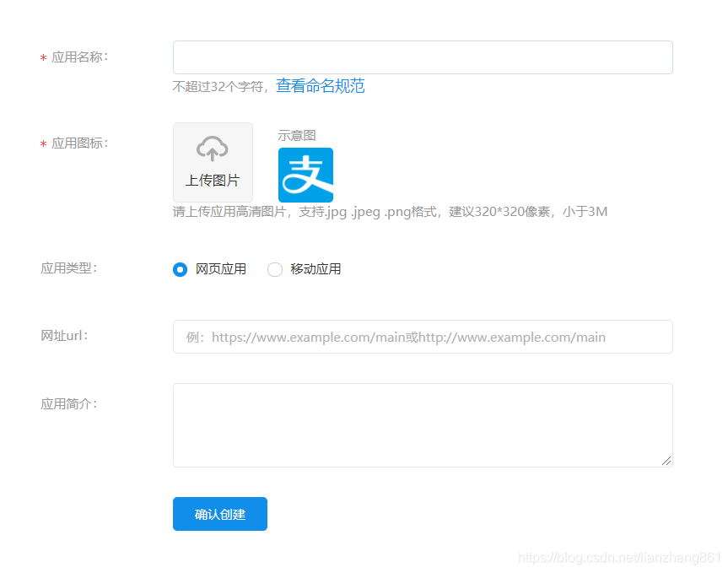The height and width of the screenshot is (573, 728).
Task: Click the 应用名称 label
Action: pyautogui.click(x=79, y=57)
